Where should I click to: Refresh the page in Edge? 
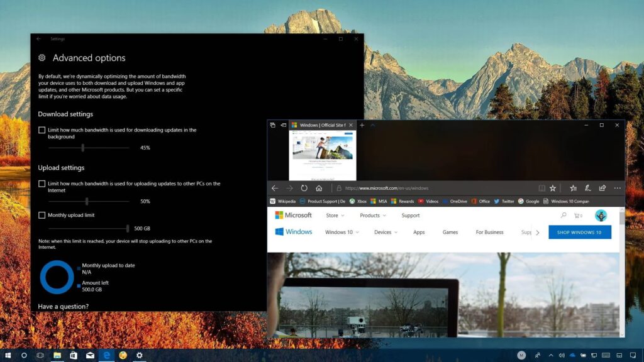coord(304,188)
